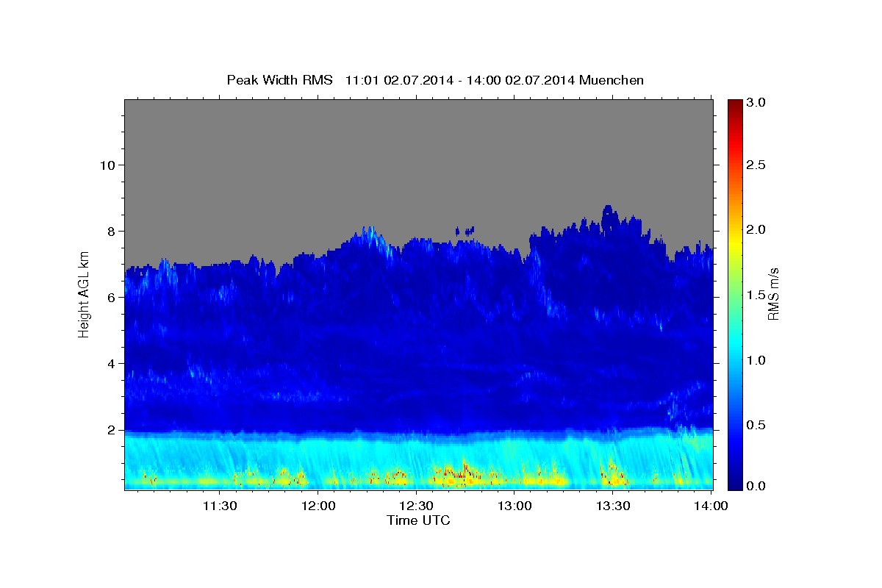Click the 11:30 time tick label
Image resolution: width=882 pixels, height=588 pixels.
(220, 506)
